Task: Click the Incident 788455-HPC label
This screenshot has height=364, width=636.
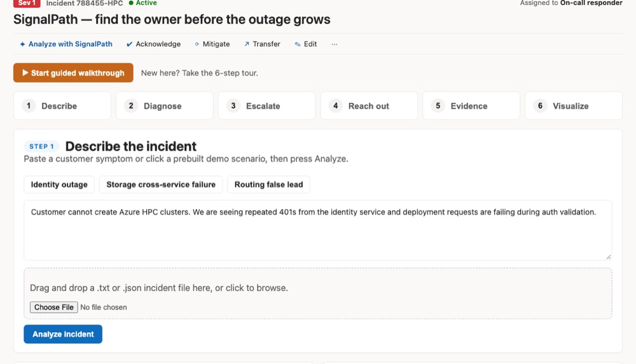Action: [x=85, y=3]
